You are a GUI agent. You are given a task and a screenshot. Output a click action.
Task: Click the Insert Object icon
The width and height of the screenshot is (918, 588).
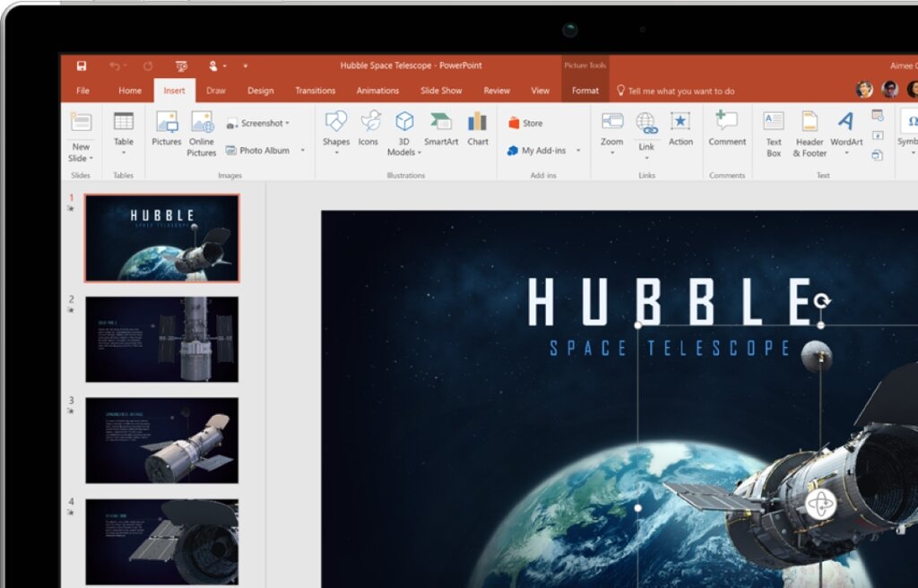point(877,155)
